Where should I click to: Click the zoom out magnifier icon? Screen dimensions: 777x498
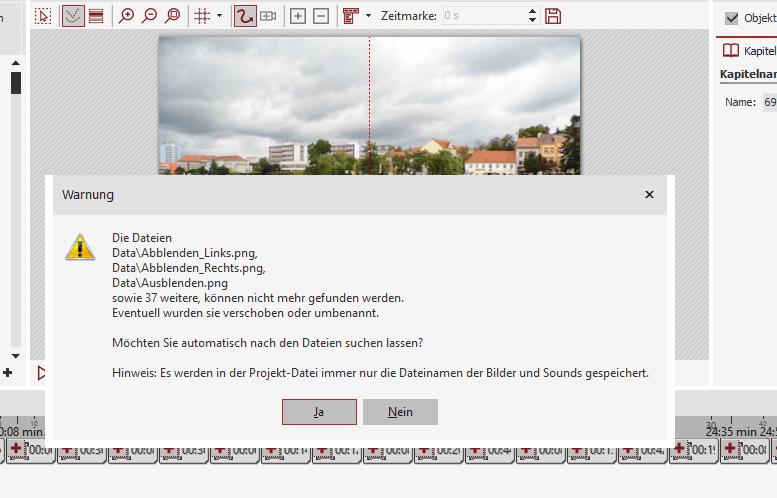pos(150,16)
